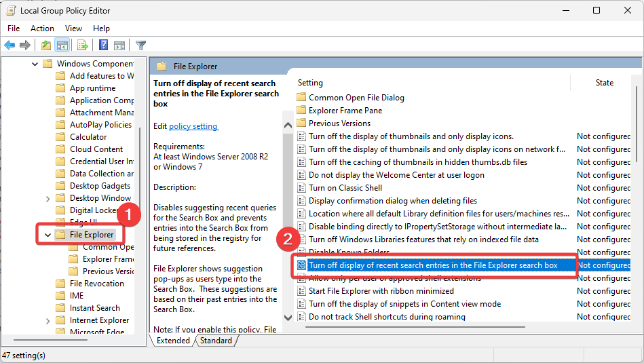This screenshot has width=644, height=363.
Task: Click the Filter funnel toolbar icon
Action: point(141,45)
